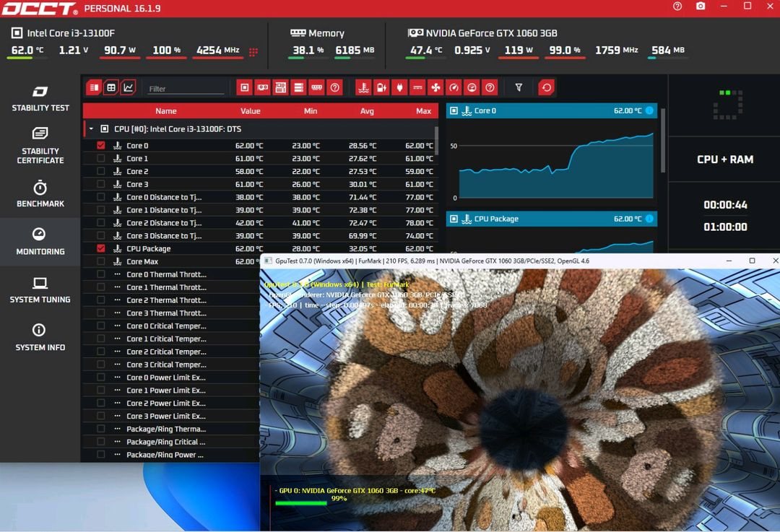Click the CPU 100 % usage readout
This screenshot has height=532, width=780.
167,51
